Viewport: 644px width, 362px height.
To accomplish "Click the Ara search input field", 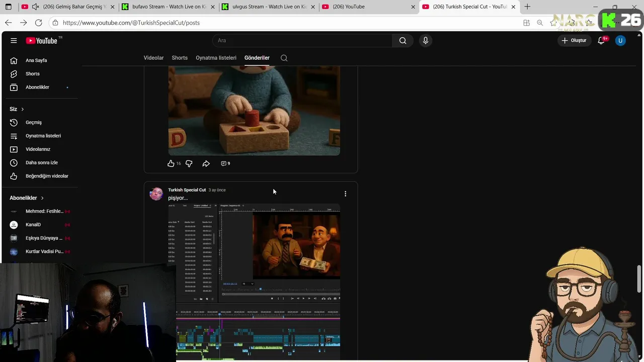I will (x=302, y=40).
